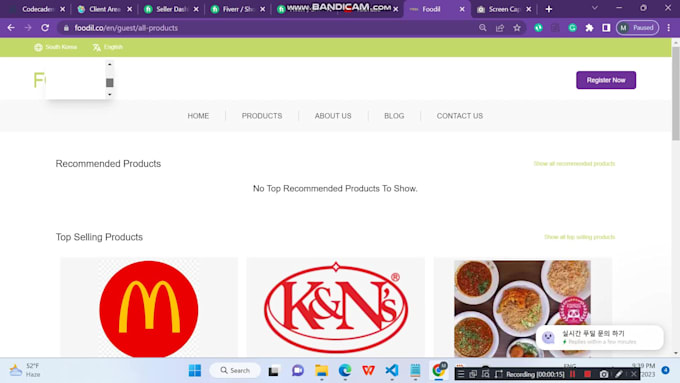The height and width of the screenshot is (383, 680).
Task: Open the BLOG menu item
Action: pos(394,116)
